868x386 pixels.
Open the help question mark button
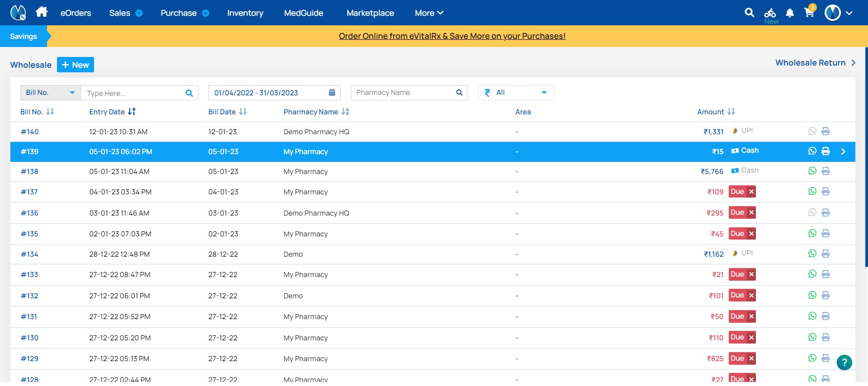pyautogui.click(x=844, y=362)
